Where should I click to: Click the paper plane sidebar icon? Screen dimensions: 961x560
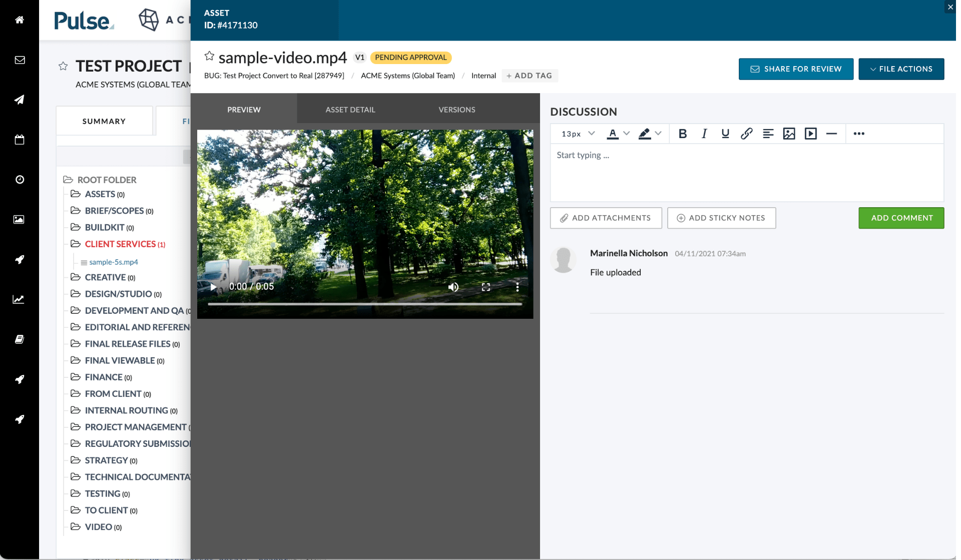(20, 100)
